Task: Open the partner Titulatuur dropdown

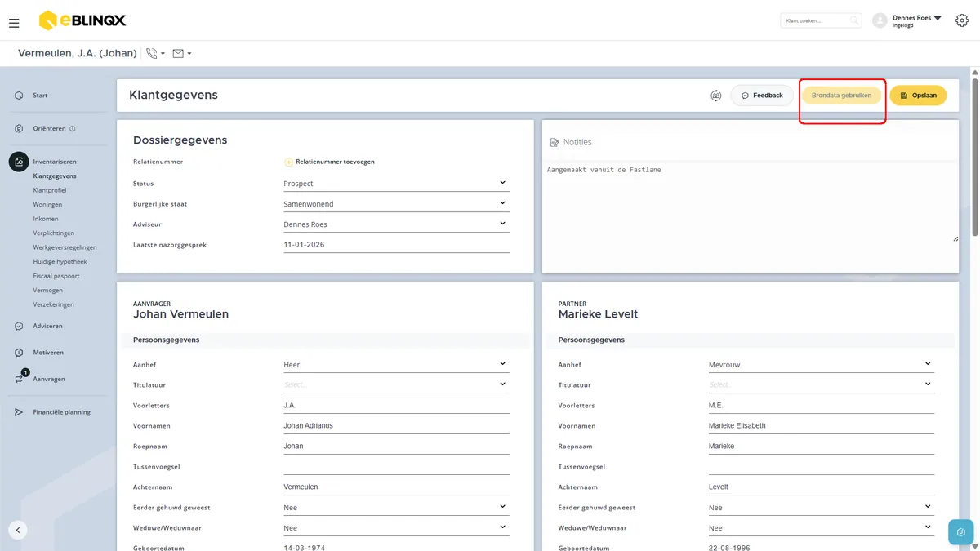Action: click(x=822, y=384)
